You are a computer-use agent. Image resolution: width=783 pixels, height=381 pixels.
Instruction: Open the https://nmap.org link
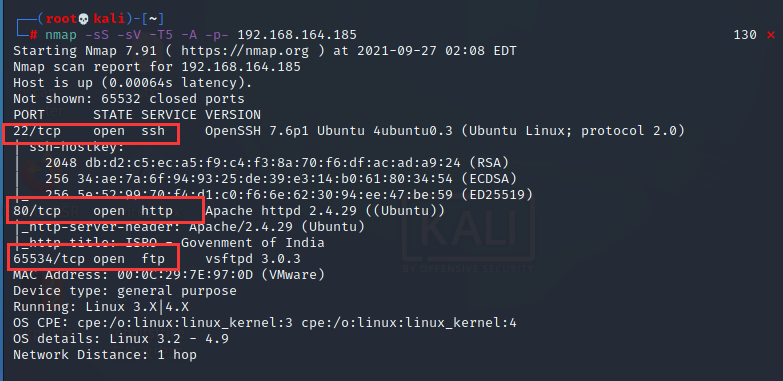245,51
